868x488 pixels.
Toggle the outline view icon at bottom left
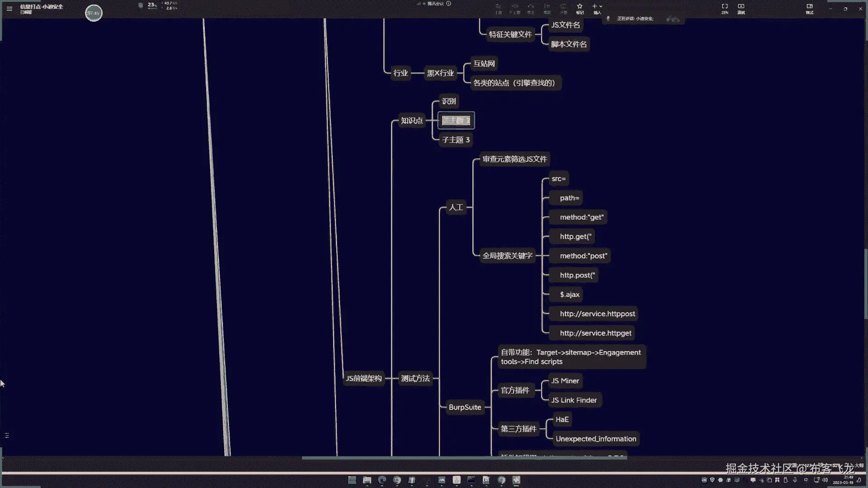pos(6,435)
